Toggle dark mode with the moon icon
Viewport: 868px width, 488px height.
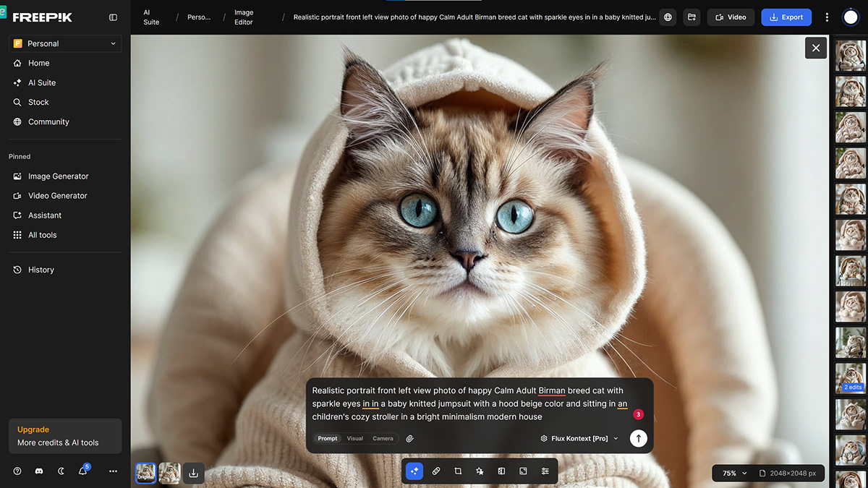coord(61,471)
